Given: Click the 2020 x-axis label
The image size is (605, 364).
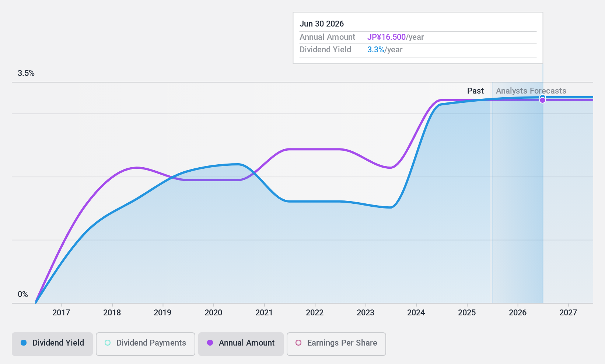Looking at the screenshot, I should pos(213,313).
